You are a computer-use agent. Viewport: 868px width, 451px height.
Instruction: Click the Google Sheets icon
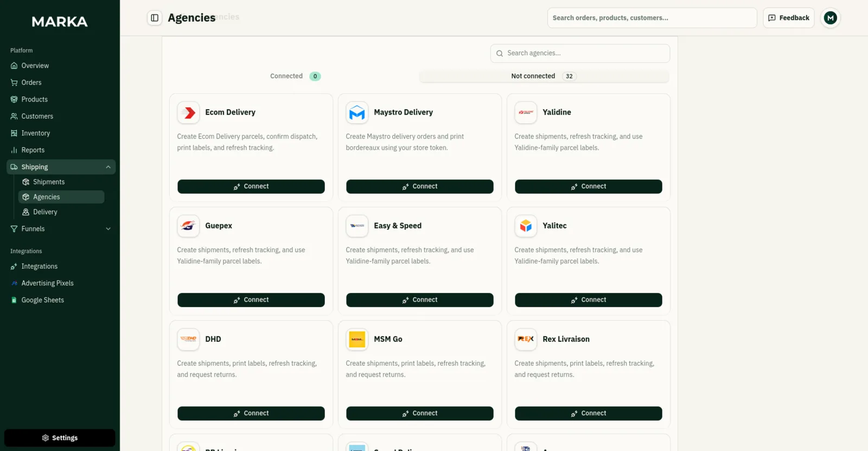[14, 300]
